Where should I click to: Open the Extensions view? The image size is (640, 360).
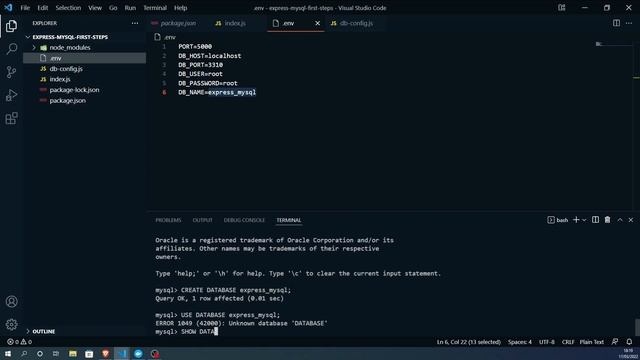click(x=11, y=118)
